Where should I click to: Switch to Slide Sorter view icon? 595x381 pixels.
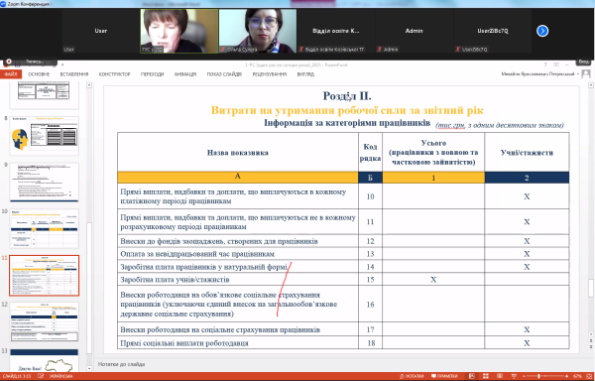485,376
